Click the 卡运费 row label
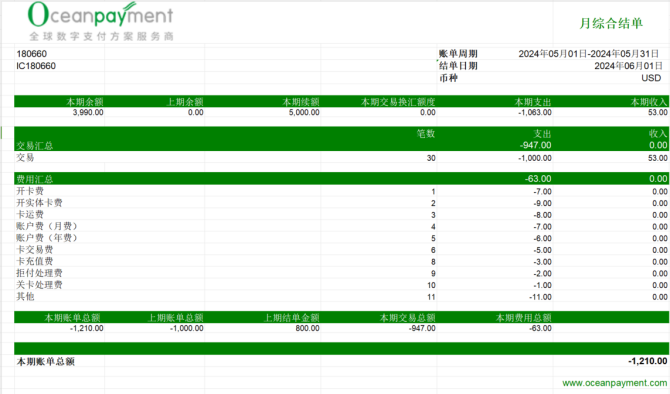Screen dimensions: 670x394 [30, 215]
